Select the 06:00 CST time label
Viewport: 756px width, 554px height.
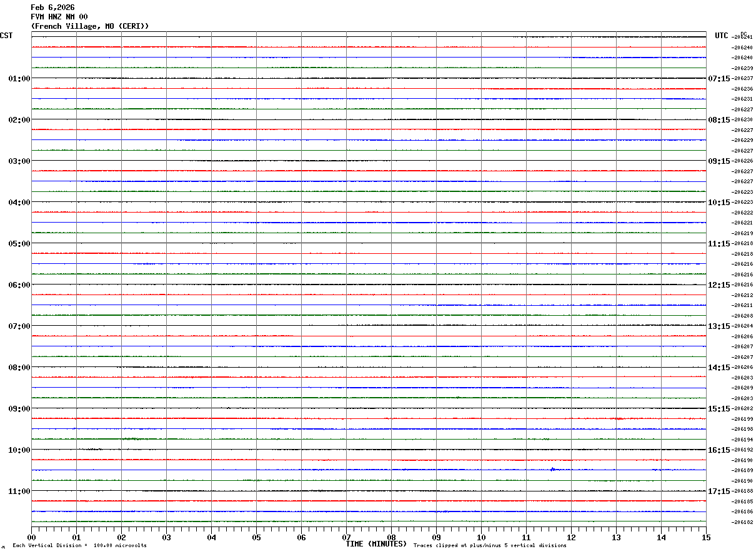click(x=19, y=285)
